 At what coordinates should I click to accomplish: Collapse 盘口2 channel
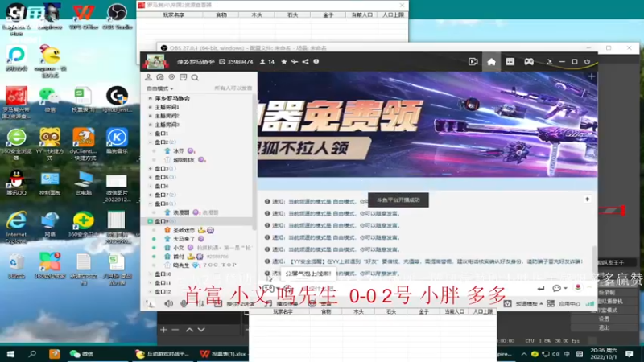(151, 142)
